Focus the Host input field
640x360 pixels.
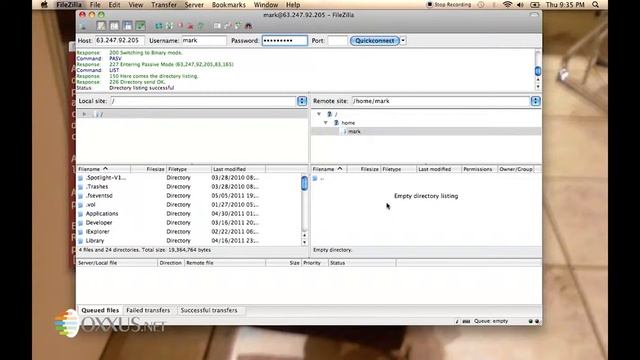click(x=119, y=40)
